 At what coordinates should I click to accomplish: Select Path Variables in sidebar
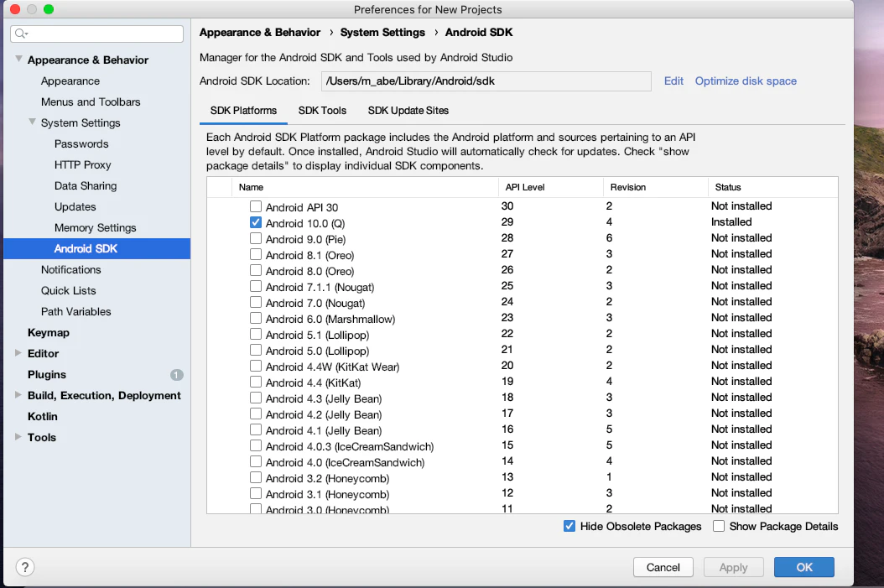76,312
